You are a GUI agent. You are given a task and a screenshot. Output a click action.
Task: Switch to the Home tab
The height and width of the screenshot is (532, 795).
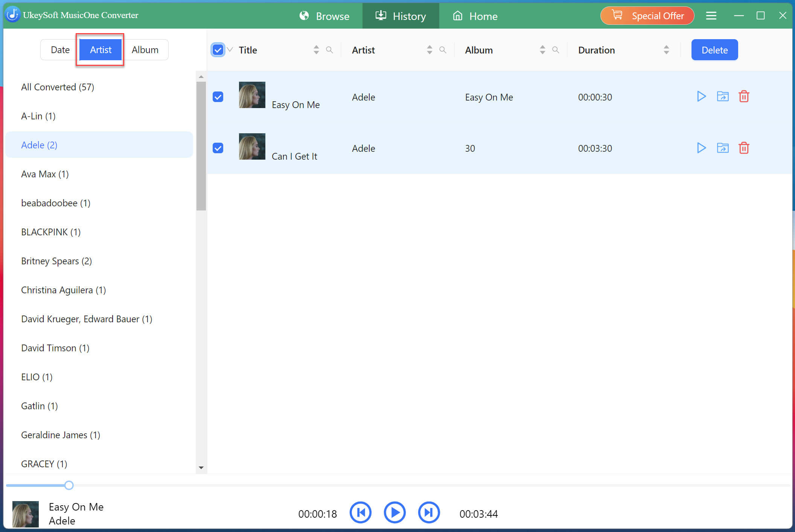[475, 16]
